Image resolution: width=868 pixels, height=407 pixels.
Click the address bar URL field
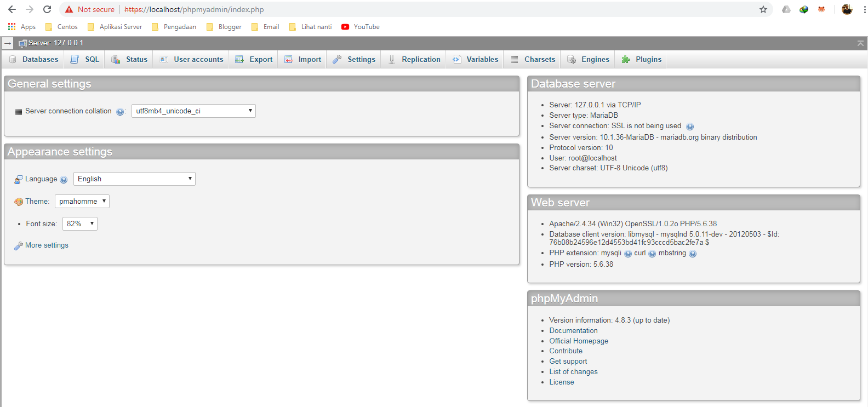click(x=438, y=9)
